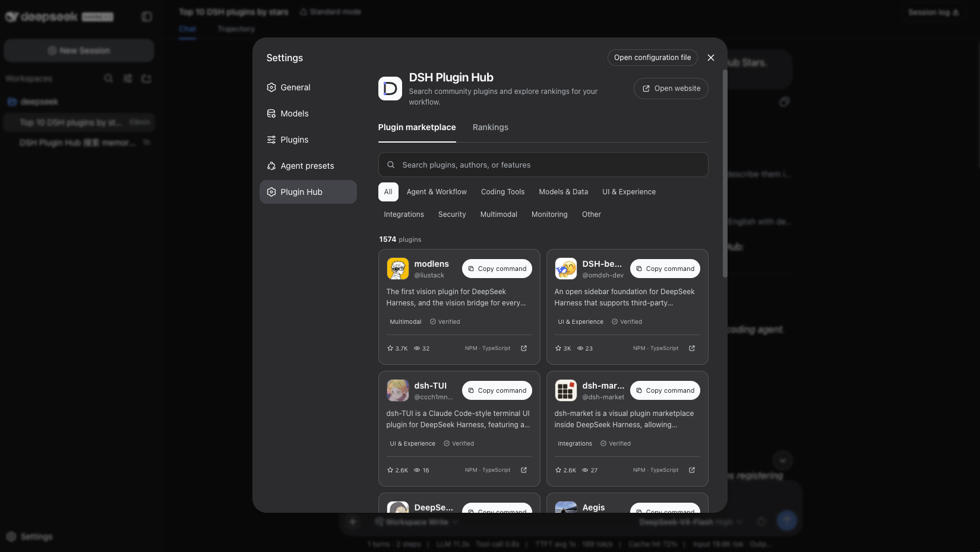Click the DSH-be... plugin avatar
Screen dimensions: 980x552
tap(566, 269)
